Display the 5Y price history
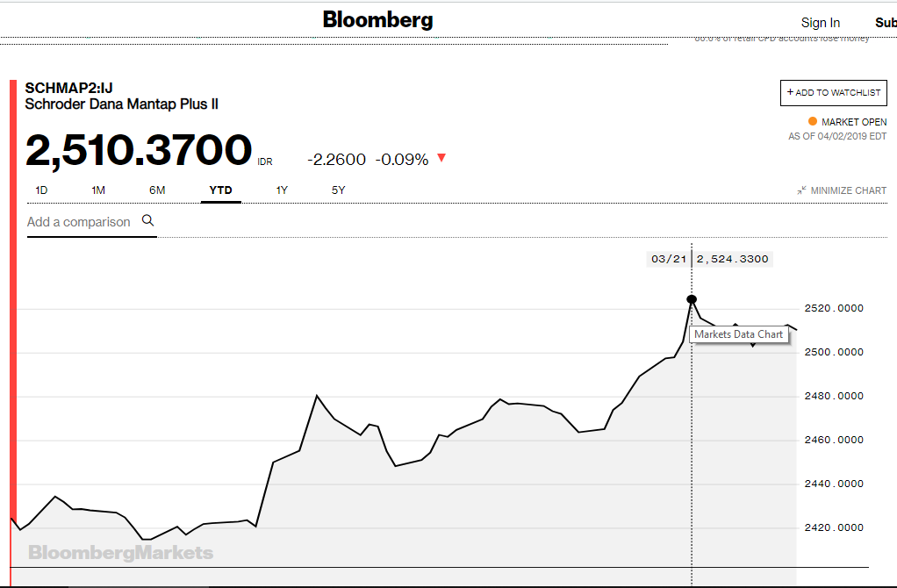 [x=338, y=190]
